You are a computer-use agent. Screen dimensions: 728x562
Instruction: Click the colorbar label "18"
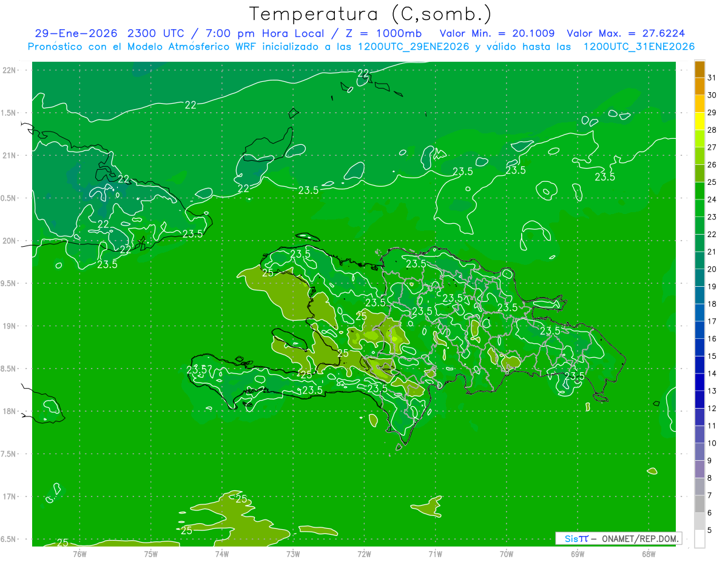pyautogui.click(x=712, y=304)
